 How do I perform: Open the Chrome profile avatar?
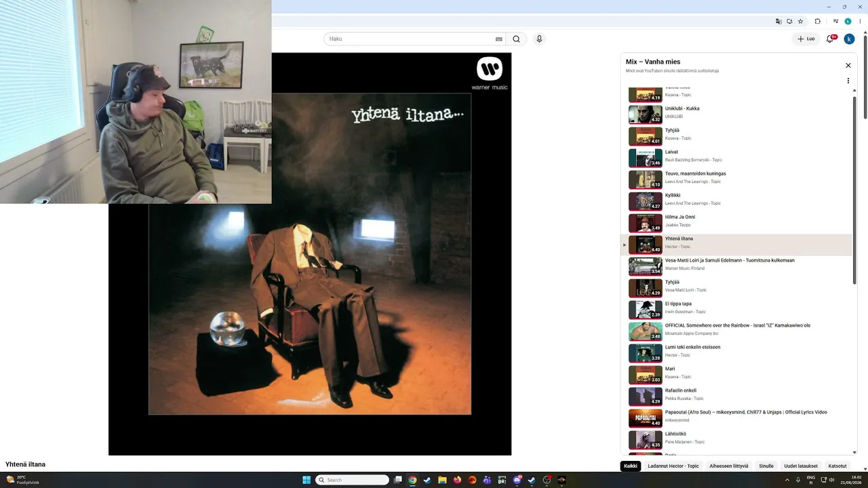click(x=848, y=21)
